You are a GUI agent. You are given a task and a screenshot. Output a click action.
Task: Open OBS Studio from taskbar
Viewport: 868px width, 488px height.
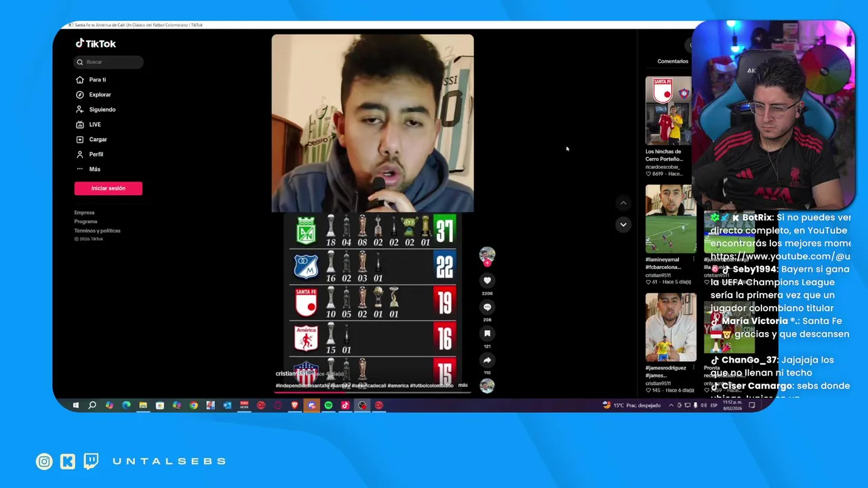click(362, 405)
